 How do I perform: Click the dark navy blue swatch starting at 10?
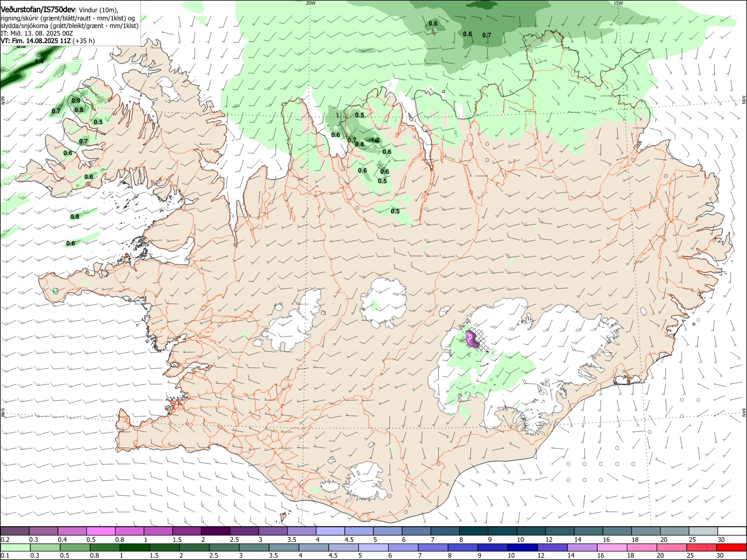coord(522,547)
